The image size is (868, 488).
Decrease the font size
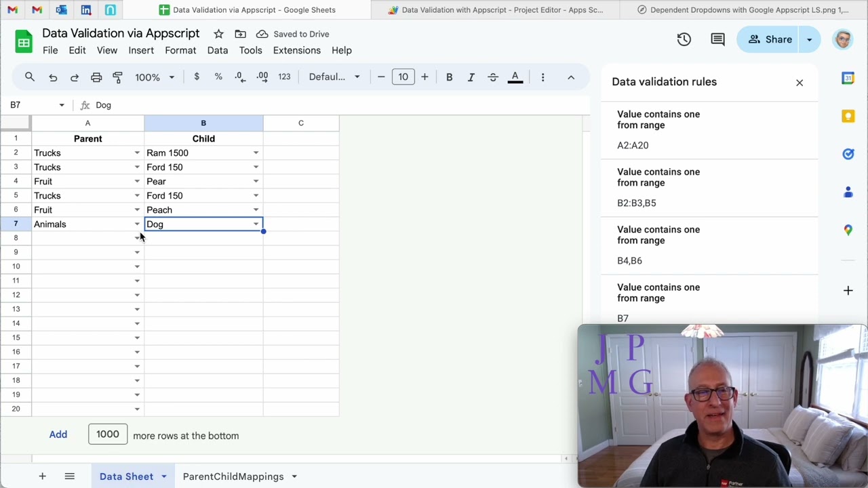coord(381,77)
